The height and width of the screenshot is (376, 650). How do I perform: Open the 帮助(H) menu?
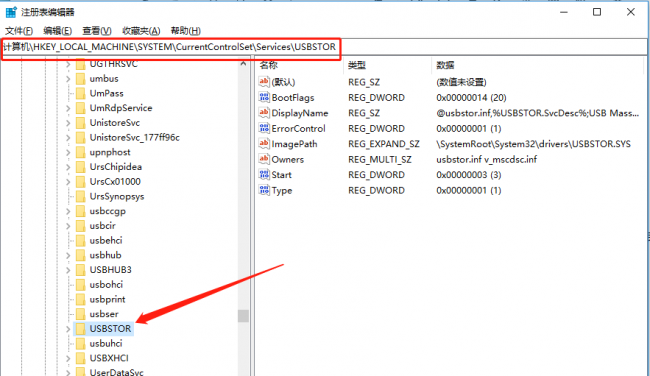coord(186,31)
